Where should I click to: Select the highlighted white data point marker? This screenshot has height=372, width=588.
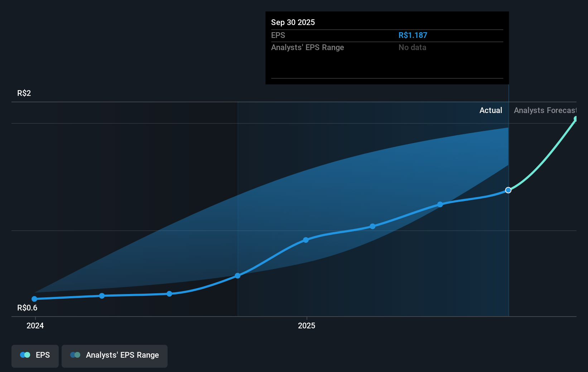tap(508, 190)
